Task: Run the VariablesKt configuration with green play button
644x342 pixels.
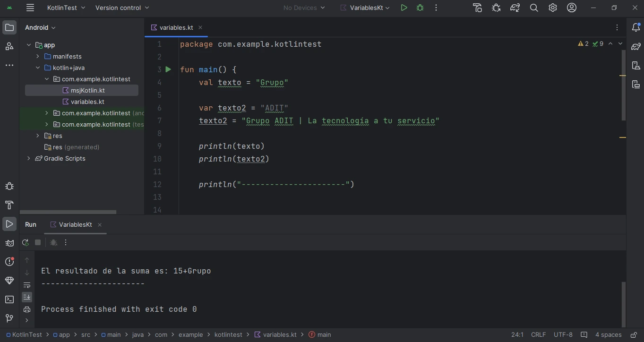Action: [404, 8]
